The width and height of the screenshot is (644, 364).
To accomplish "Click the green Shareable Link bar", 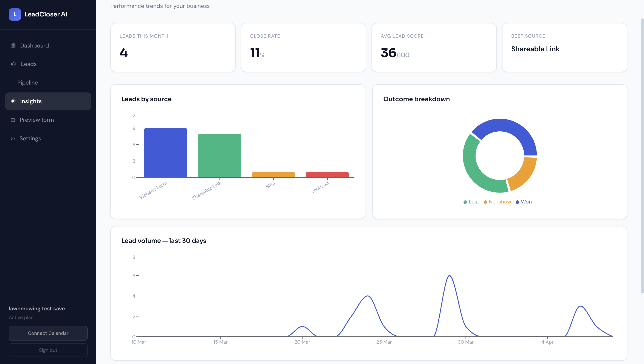I will point(219,155).
